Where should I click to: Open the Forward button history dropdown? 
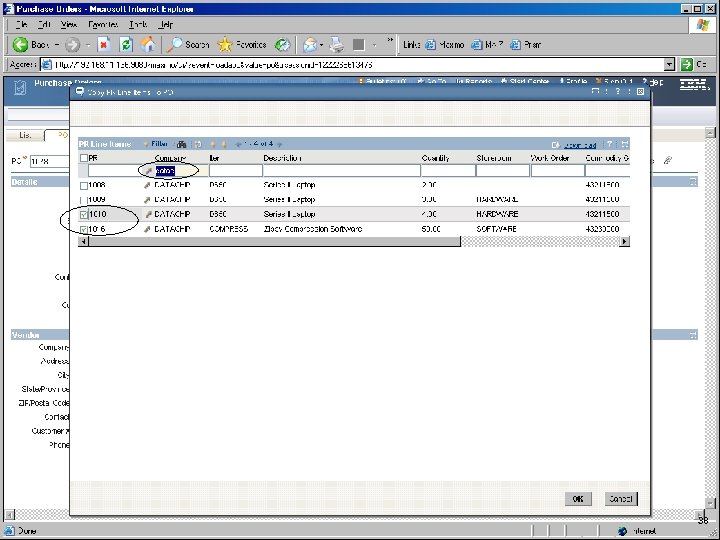coord(88,45)
